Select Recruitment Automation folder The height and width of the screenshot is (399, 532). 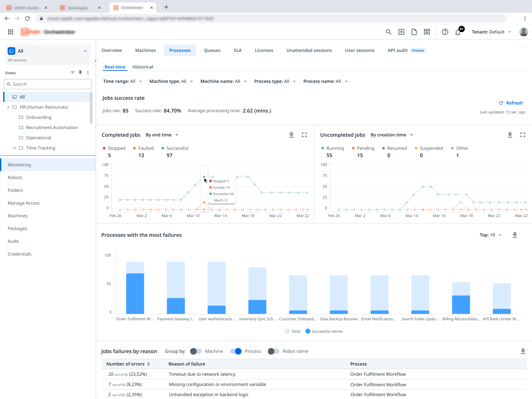click(48, 127)
